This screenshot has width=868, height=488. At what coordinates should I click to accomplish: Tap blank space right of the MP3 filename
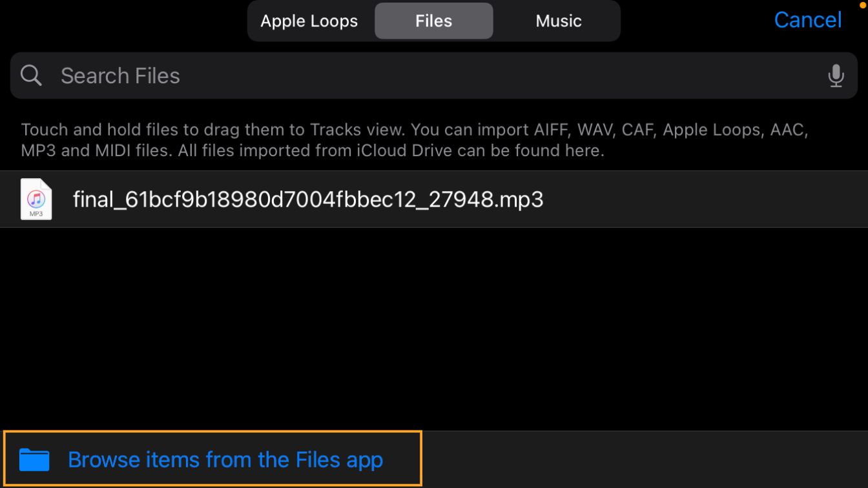[704, 199]
